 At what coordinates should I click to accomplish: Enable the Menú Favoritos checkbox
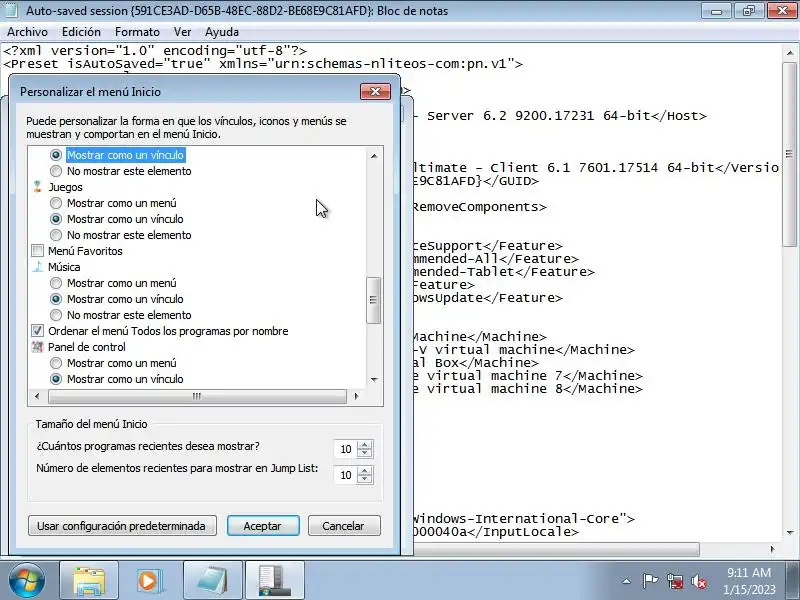click(x=37, y=251)
